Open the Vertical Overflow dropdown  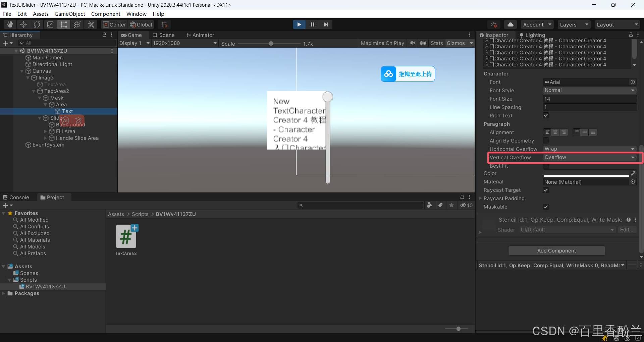click(x=589, y=158)
